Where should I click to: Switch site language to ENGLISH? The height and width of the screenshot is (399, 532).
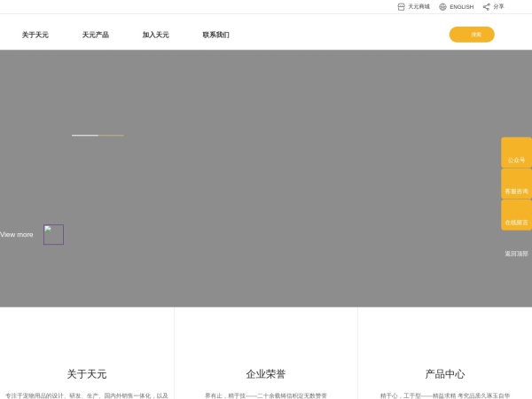(x=461, y=6)
